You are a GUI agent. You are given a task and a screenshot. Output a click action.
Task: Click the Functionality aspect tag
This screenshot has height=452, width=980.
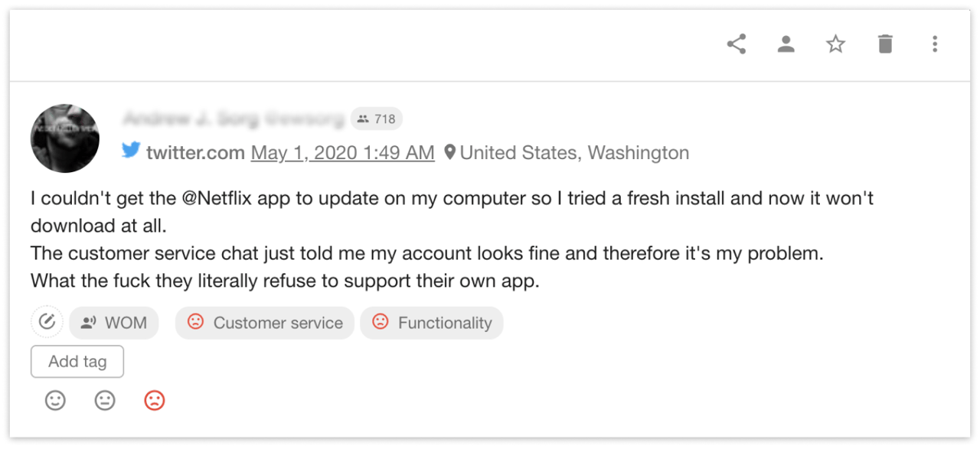pos(432,323)
